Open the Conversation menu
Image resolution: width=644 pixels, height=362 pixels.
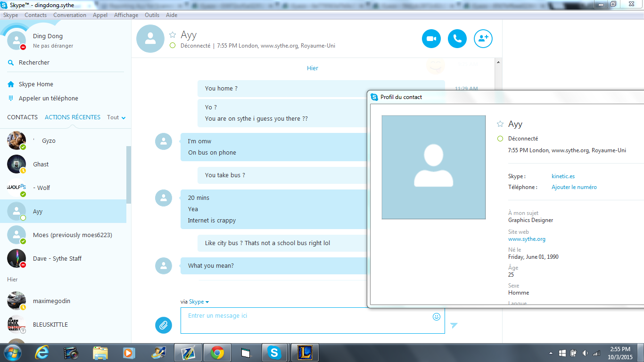point(70,15)
